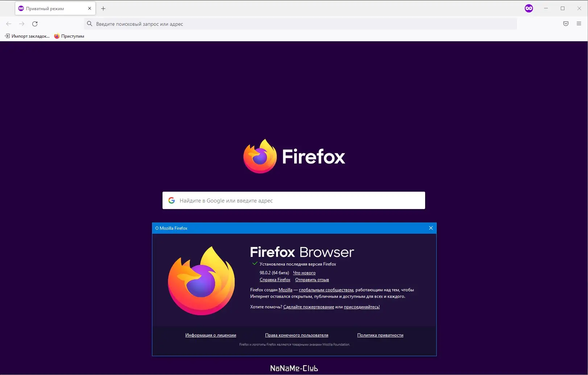The image size is (588, 375).
Task: Click the Отправить отзыв link
Action: [312, 280]
